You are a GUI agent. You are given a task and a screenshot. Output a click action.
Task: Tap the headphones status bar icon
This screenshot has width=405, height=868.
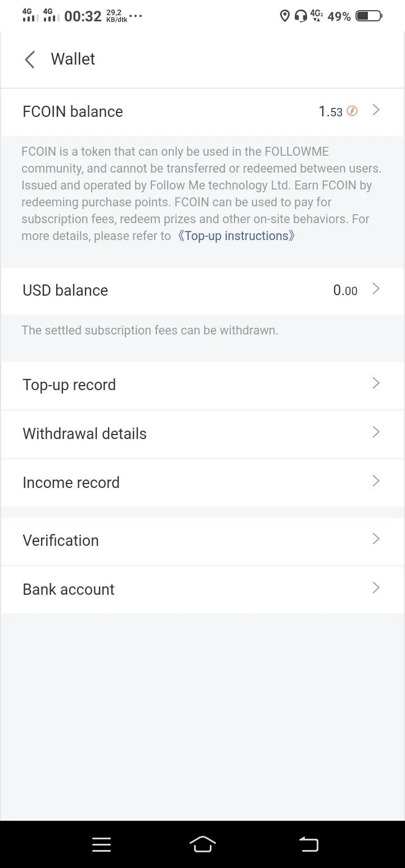click(301, 16)
